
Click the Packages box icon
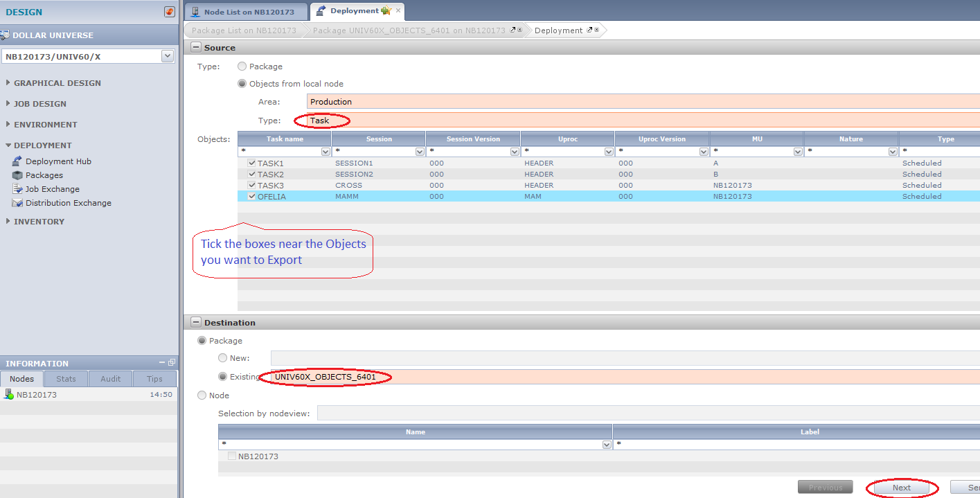18,175
